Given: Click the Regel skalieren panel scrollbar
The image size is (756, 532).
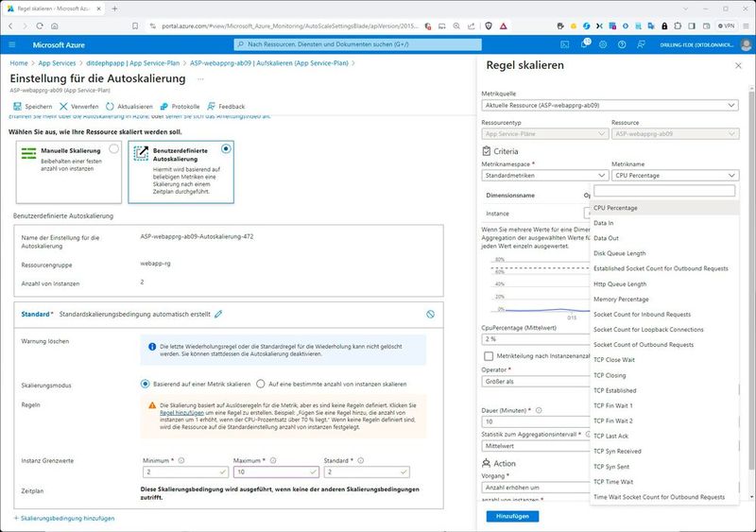Looking at the screenshot, I should tap(751, 280).
